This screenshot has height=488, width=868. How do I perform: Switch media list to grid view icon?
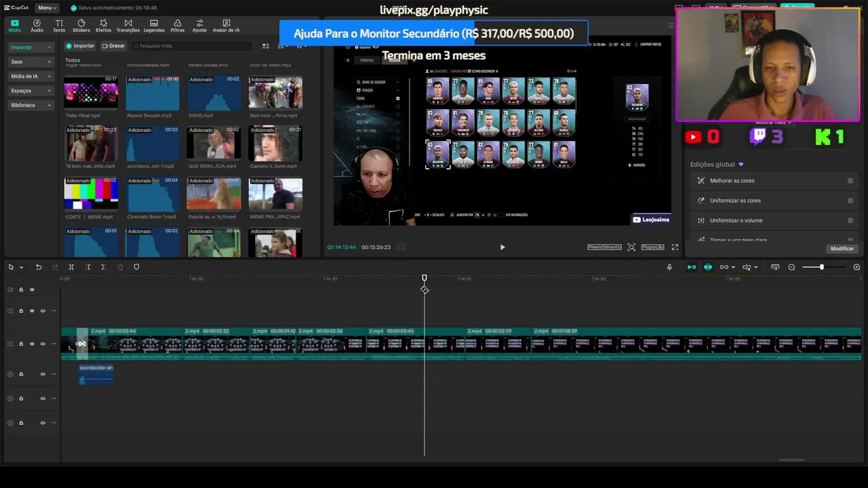(266, 46)
